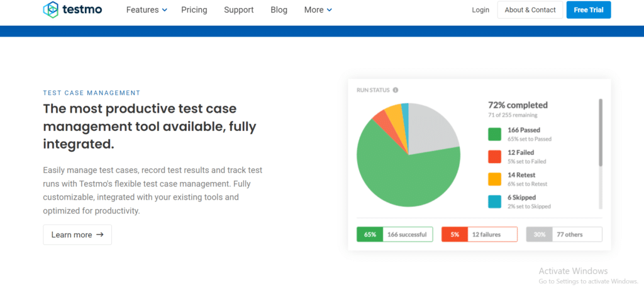Open the Support menu item
The height and width of the screenshot is (294, 644).
pyautogui.click(x=238, y=10)
